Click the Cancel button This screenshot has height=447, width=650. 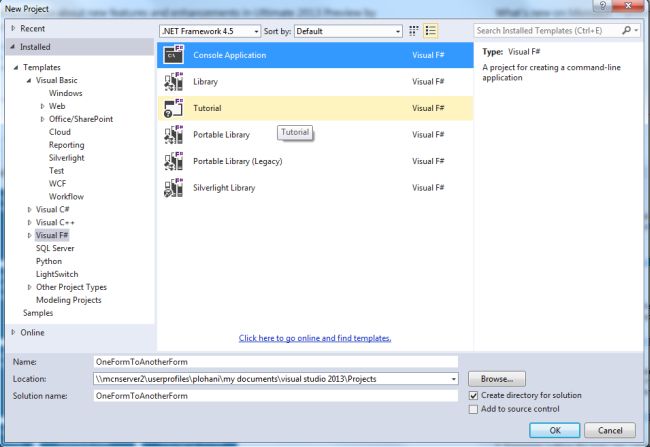point(610,430)
